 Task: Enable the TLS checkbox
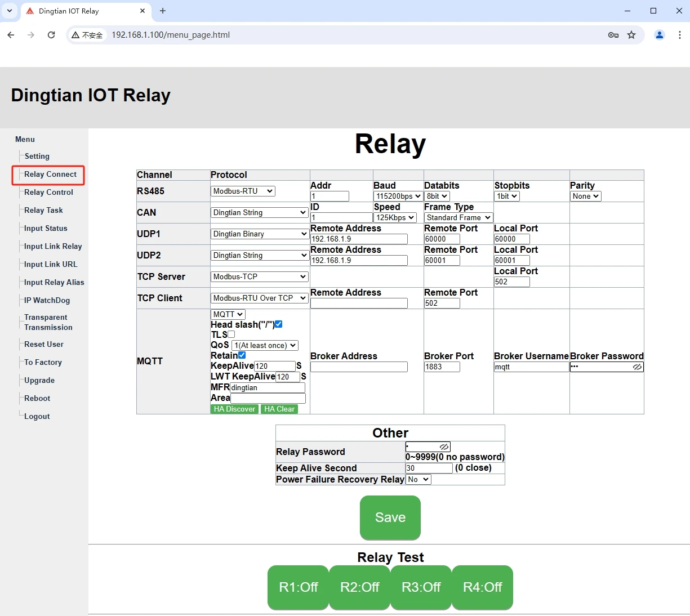(x=231, y=334)
